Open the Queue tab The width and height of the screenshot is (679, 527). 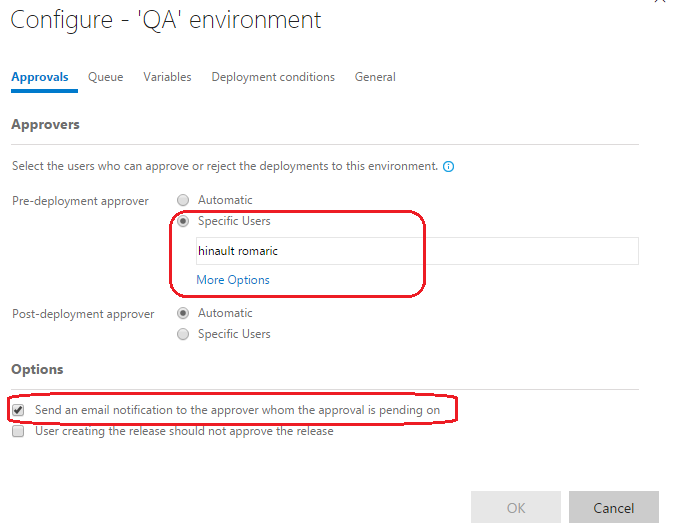pos(105,77)
